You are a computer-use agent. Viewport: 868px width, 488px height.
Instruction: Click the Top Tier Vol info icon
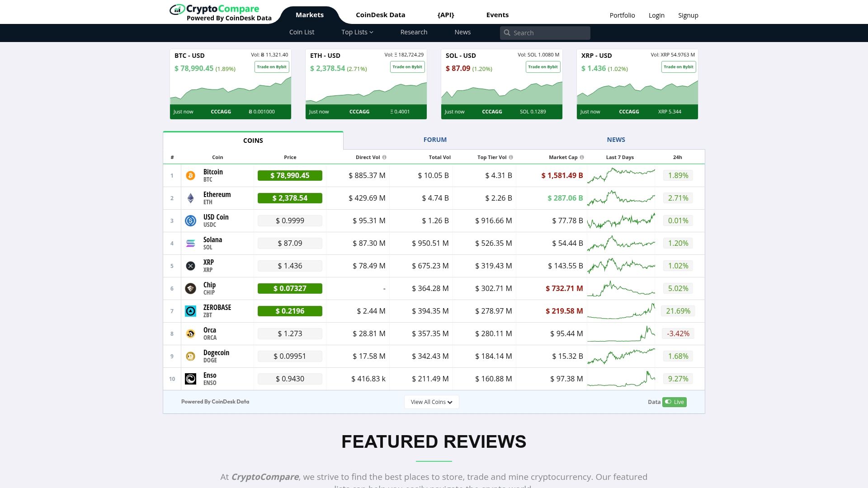(x=511, y=158)
